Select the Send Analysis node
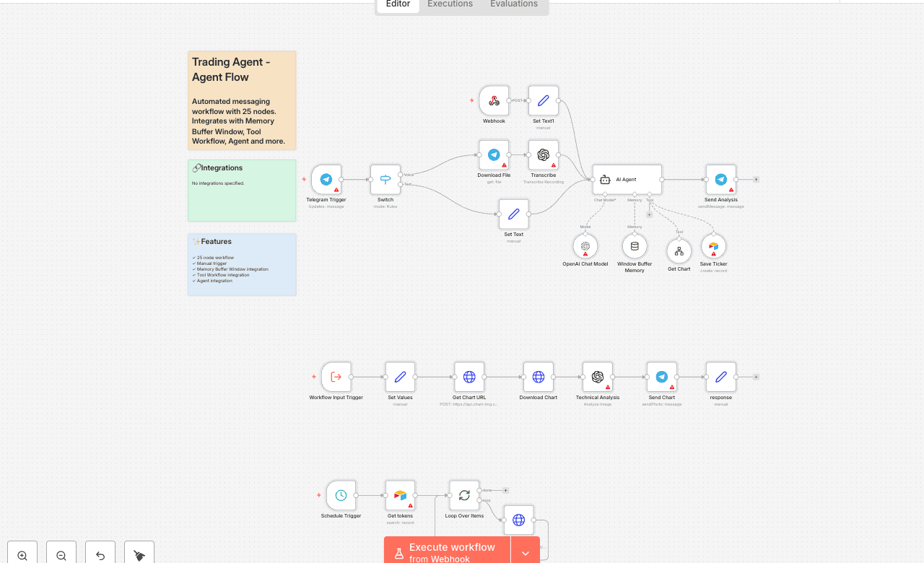Screen dimensions: 924x563 720,179
